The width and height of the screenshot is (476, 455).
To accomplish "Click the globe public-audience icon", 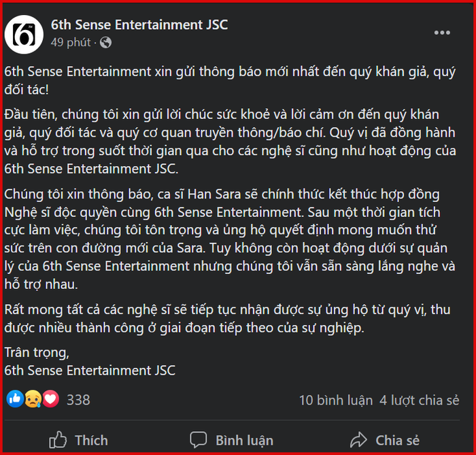I will pos(105,42).
